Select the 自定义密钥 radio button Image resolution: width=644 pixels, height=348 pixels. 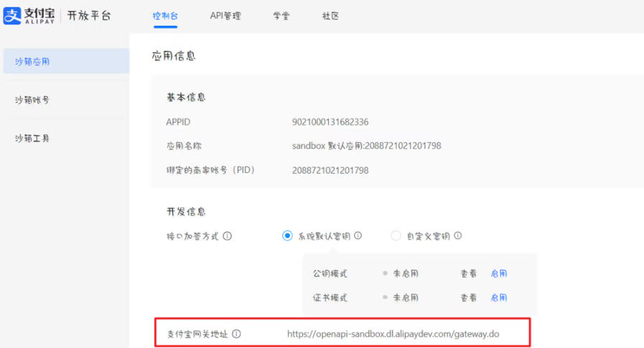tap(396, 235)
